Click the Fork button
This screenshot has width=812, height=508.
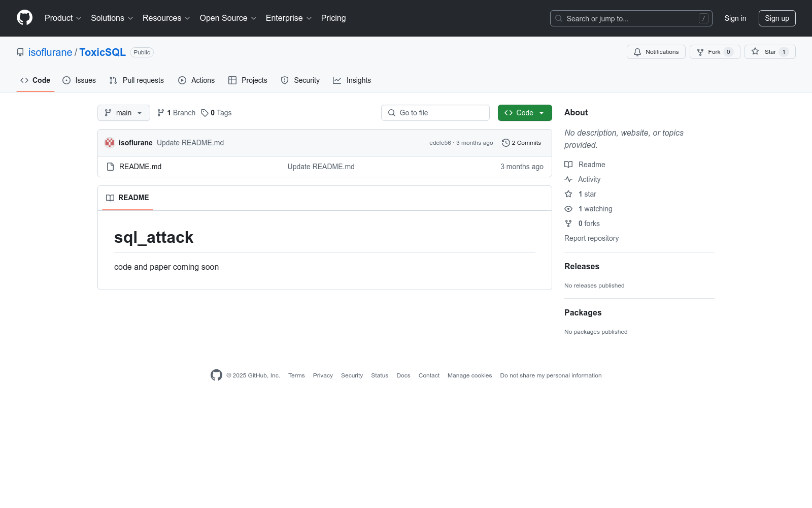(x=715, y=52)
